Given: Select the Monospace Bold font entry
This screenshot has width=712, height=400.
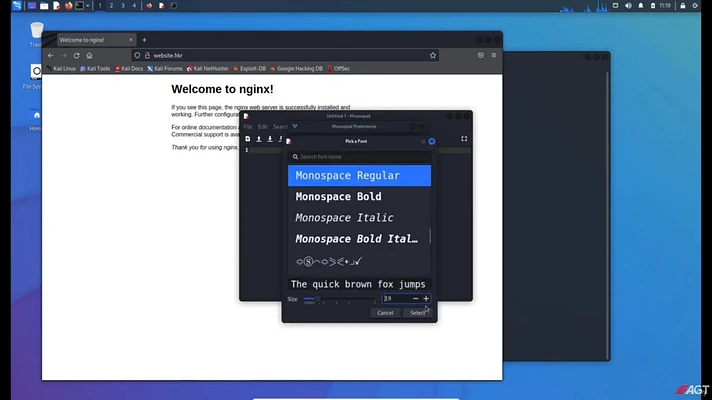Looking at the screenshot, I should pos(359,197).
